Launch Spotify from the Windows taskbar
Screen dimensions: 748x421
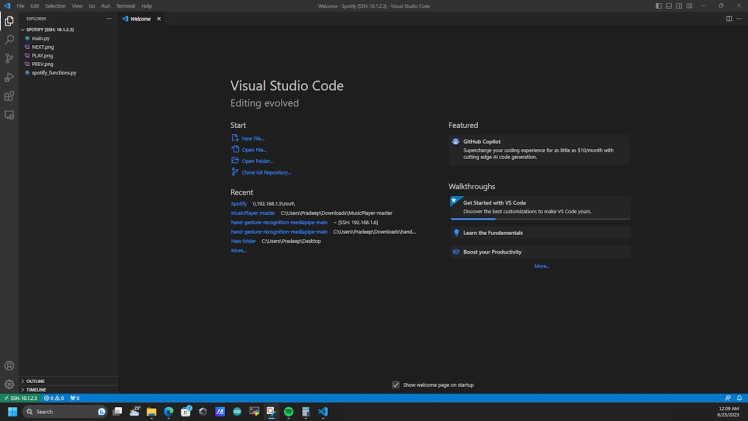pyautogui.click(x=288, y=411)
